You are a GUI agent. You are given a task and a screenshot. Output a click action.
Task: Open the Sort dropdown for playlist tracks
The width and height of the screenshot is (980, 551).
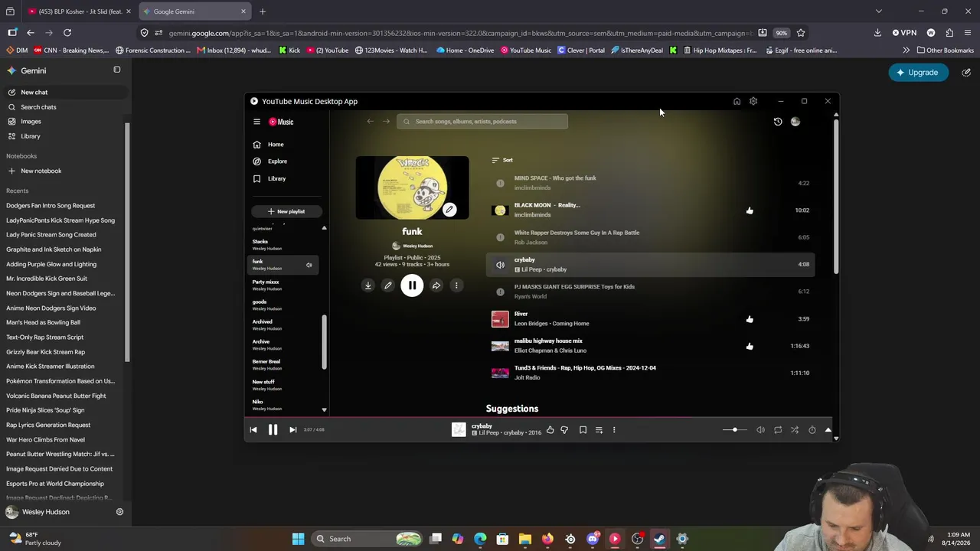pyautogui.click(x=502, y=160)
